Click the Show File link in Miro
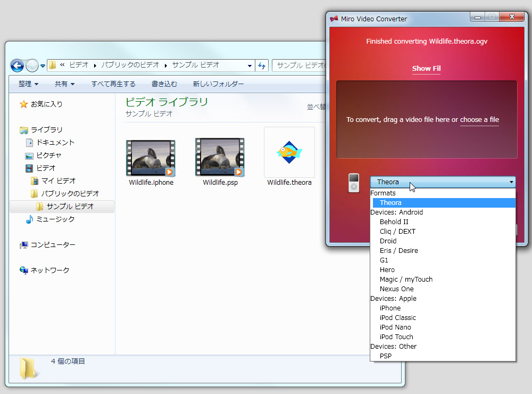Screen dimensions: 532x394 [x=426, y=68]
